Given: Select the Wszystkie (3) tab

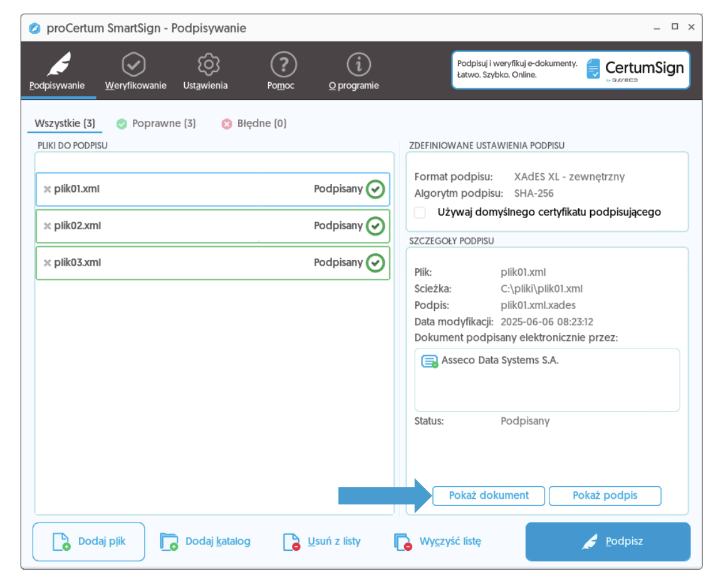Looking at the screenshot, I should [65, 123].
